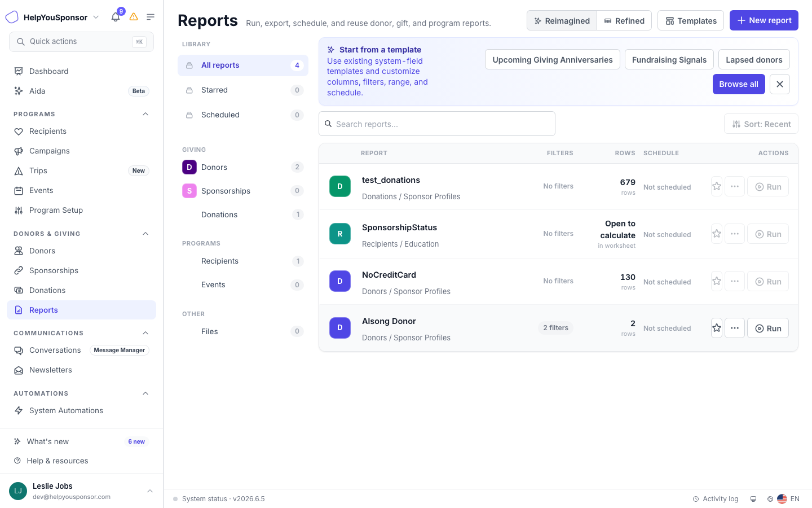The image size is (812, 508).
Task: Select All reports in the library
Action: (x=243, y=65)
